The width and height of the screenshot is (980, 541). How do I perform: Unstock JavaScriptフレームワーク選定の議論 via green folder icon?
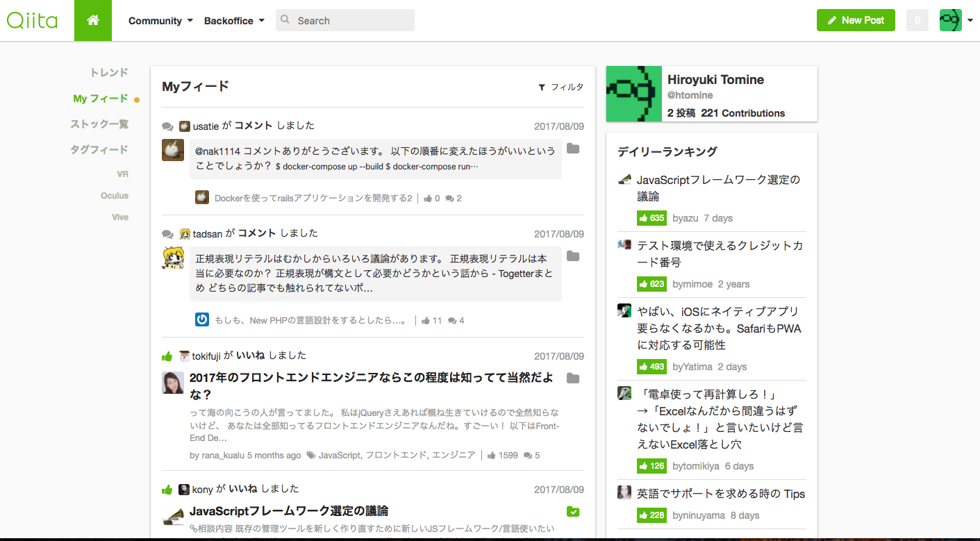tap(573, 512)
